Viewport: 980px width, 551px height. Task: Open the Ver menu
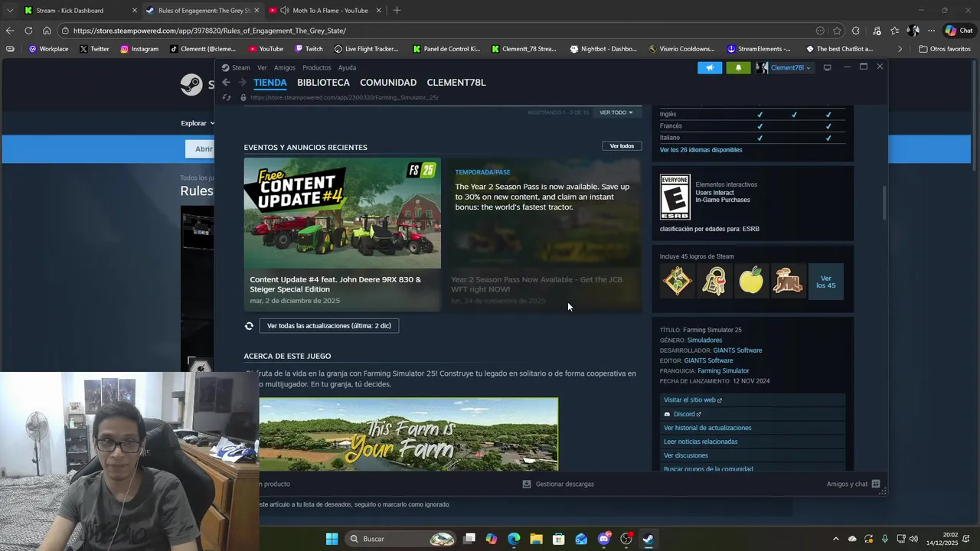(262, 67)
